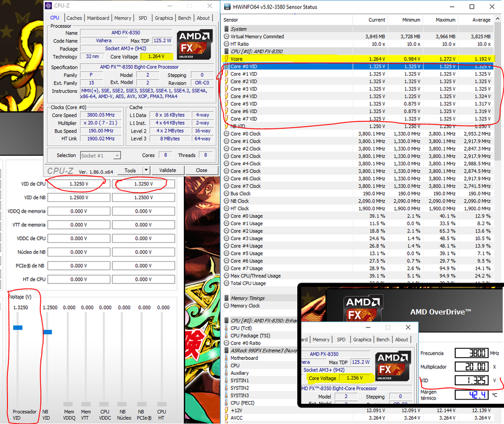The image size is (504, 424).
Task: Click the Memory Clock sensor icon
Action: tap(227, 306)
